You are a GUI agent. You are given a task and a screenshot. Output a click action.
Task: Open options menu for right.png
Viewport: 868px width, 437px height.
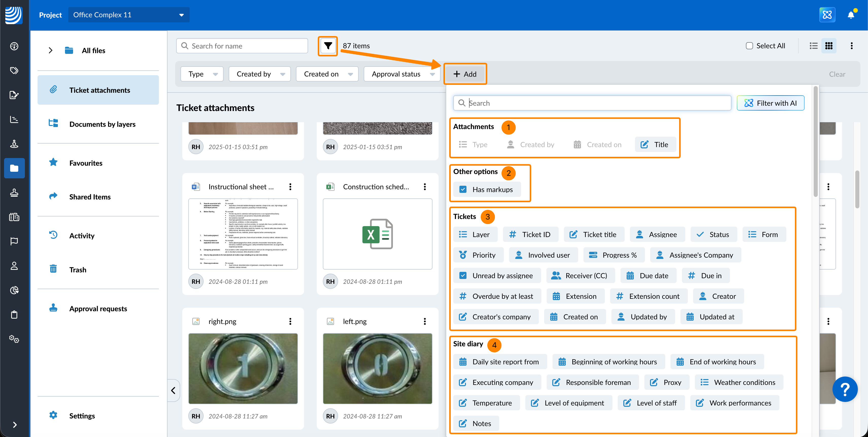pos(290,321)
